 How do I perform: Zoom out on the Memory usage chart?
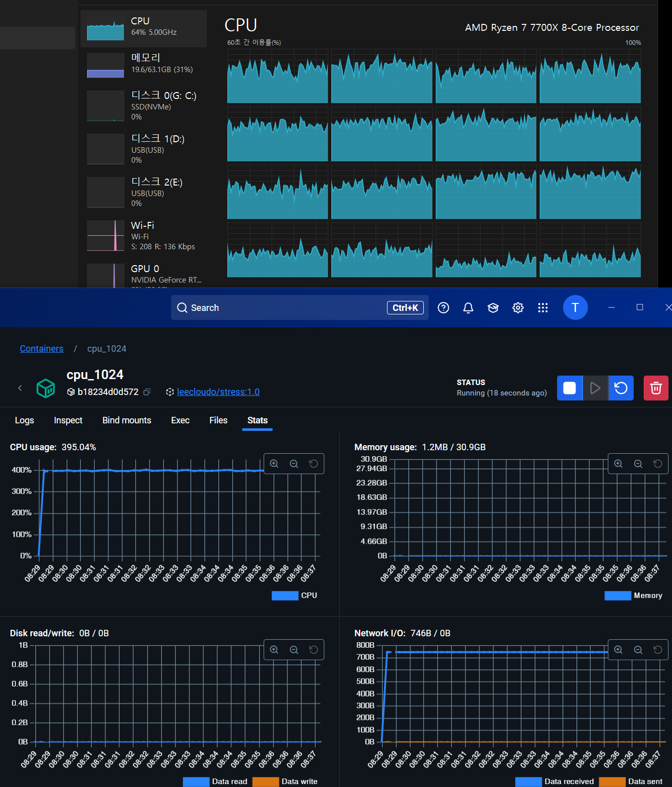click(638, 464)
